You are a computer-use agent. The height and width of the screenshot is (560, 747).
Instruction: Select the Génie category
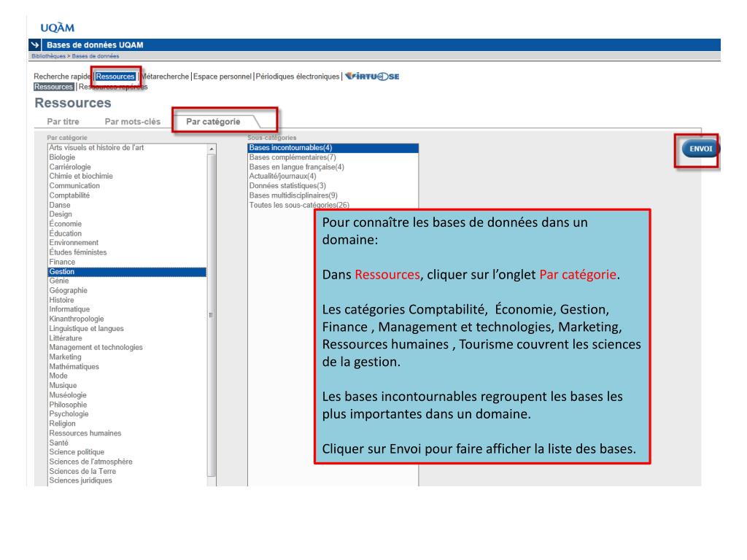coord(127,281)
